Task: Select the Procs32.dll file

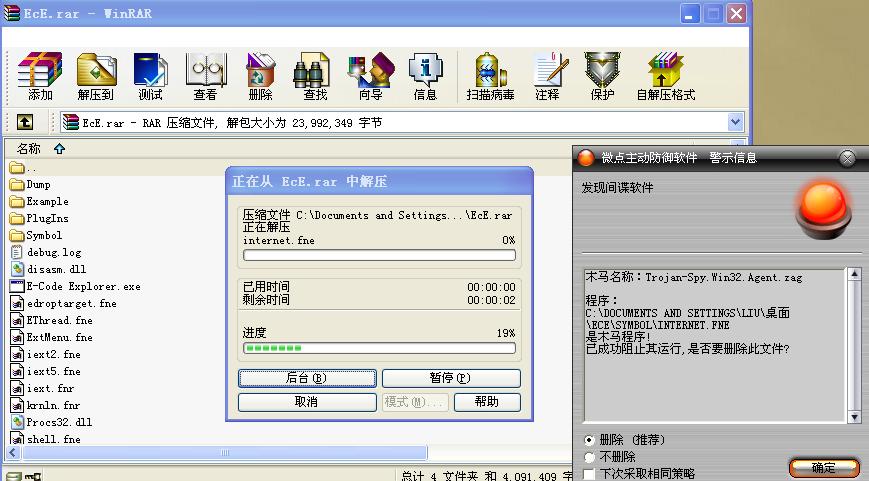Action: [x=51, y=422]
